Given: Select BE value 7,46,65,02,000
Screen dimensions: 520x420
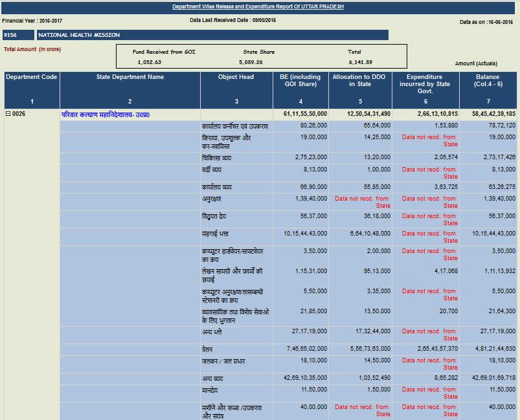Looking at the screenshot, I should pos(307,348).
